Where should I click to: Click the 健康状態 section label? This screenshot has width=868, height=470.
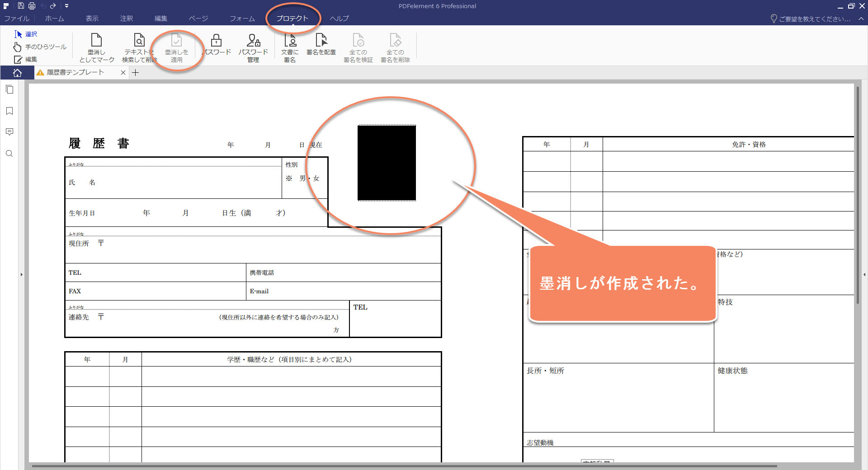[732, 371]
